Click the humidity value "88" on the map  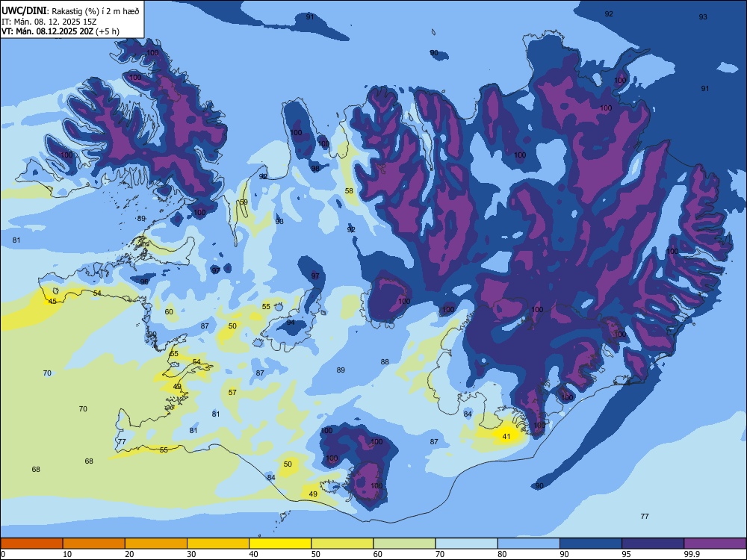coord(385,362)
